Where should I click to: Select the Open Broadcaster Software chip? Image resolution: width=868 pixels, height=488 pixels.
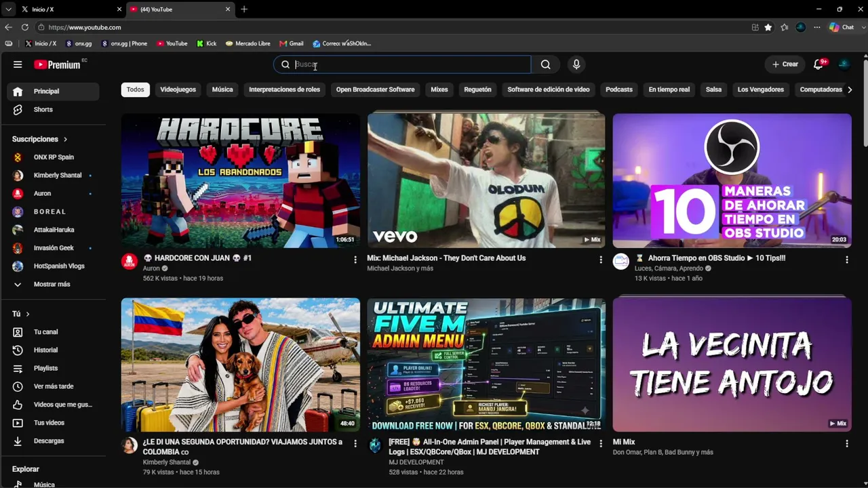point(375,89)
